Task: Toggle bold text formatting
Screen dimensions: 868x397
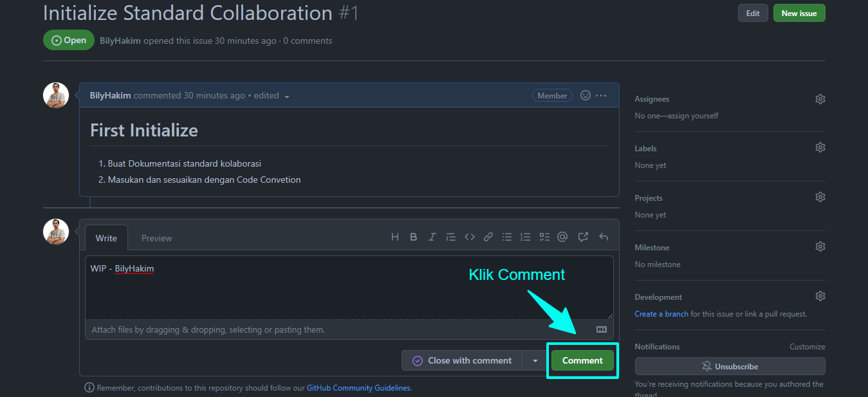Action: (413, 236)
